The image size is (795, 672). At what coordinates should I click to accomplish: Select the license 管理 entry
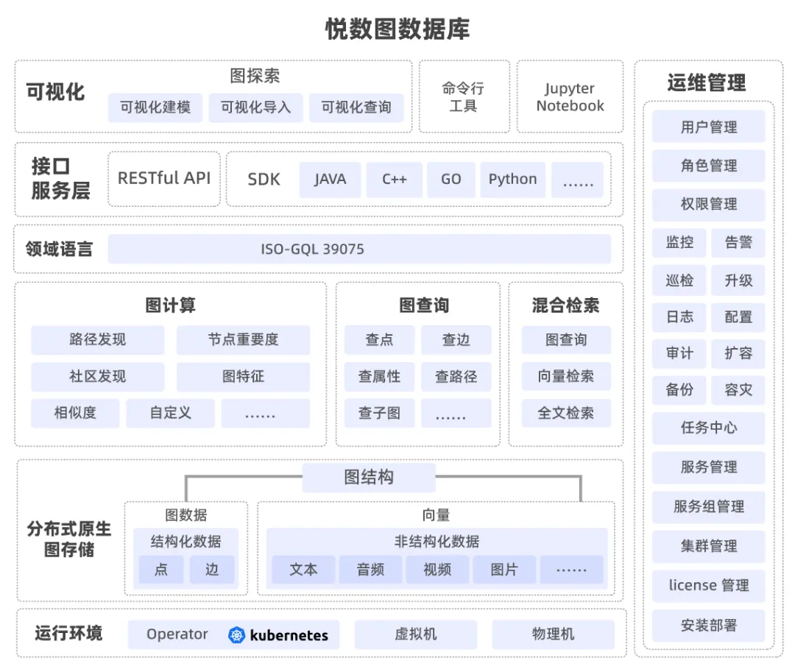[708, 586]
